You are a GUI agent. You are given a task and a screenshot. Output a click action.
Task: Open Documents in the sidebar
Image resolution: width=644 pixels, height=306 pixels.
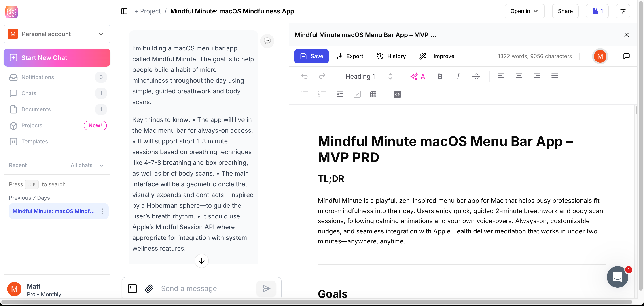tap(36, 109)
